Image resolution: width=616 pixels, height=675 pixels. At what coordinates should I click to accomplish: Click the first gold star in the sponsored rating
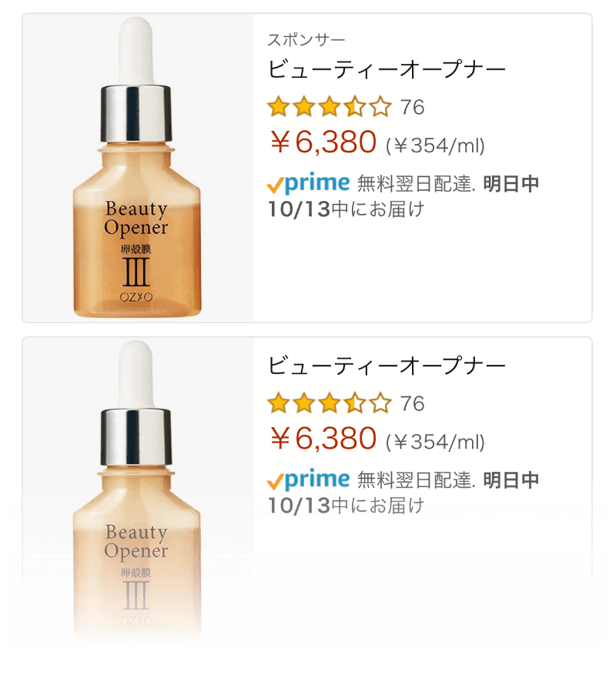pos(278,107)
